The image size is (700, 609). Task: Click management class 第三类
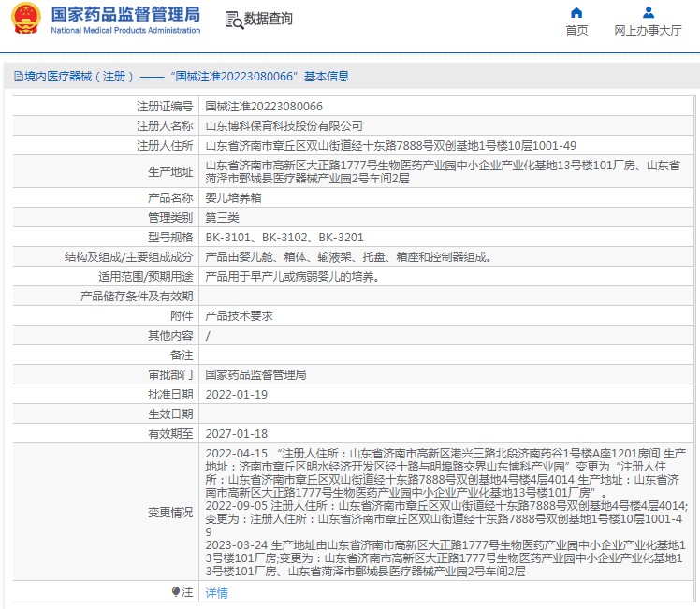[223, 217]
